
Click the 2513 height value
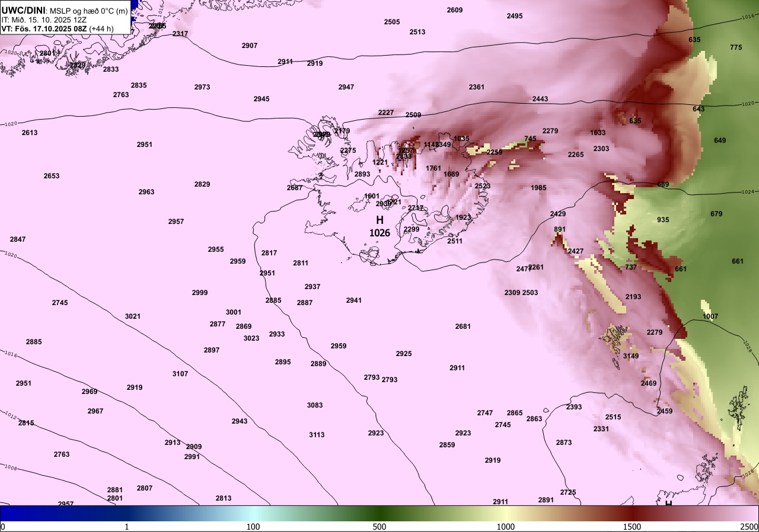417,32
